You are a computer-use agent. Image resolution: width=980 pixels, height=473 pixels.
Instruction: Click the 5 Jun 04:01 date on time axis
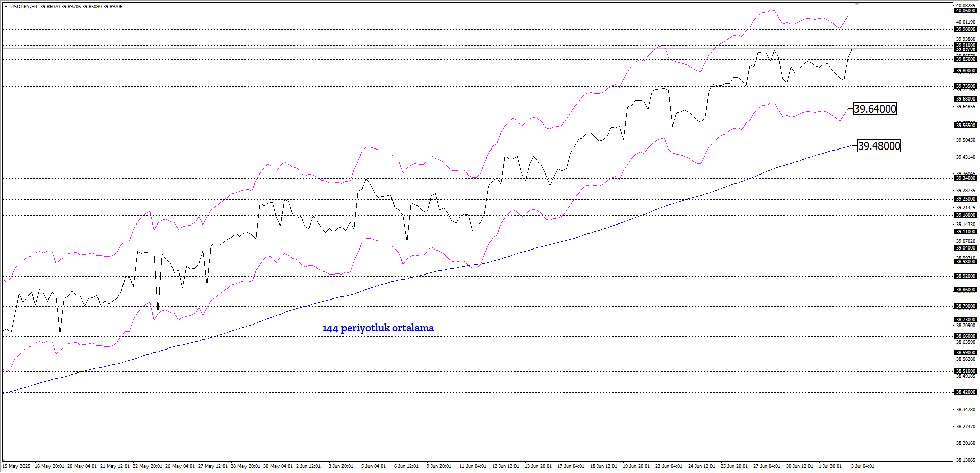pos(374,466)
